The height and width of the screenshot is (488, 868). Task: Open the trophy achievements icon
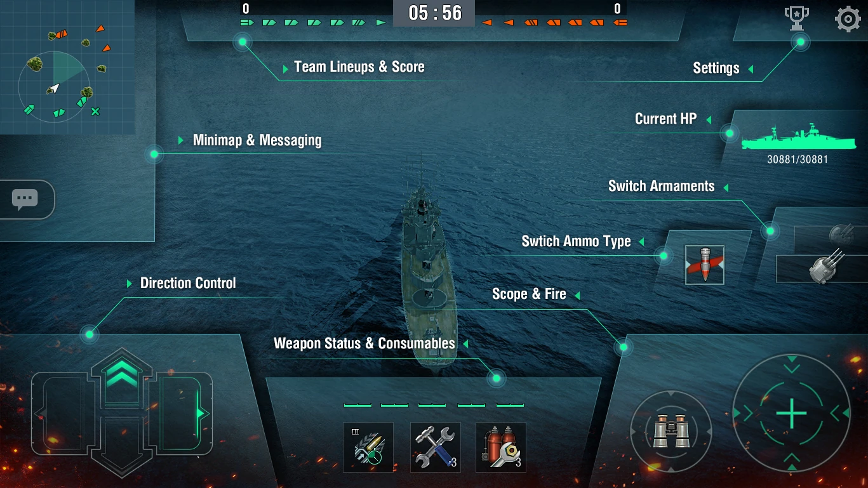point(796,19)
